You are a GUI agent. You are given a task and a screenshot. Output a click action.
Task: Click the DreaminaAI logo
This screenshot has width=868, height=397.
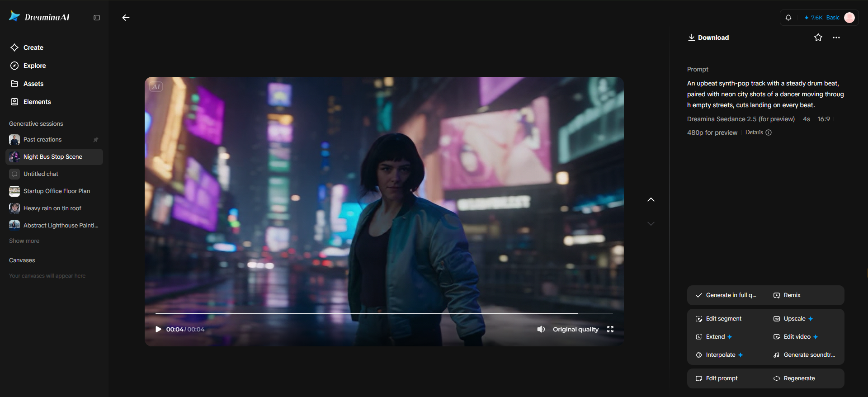coord(39,17)
